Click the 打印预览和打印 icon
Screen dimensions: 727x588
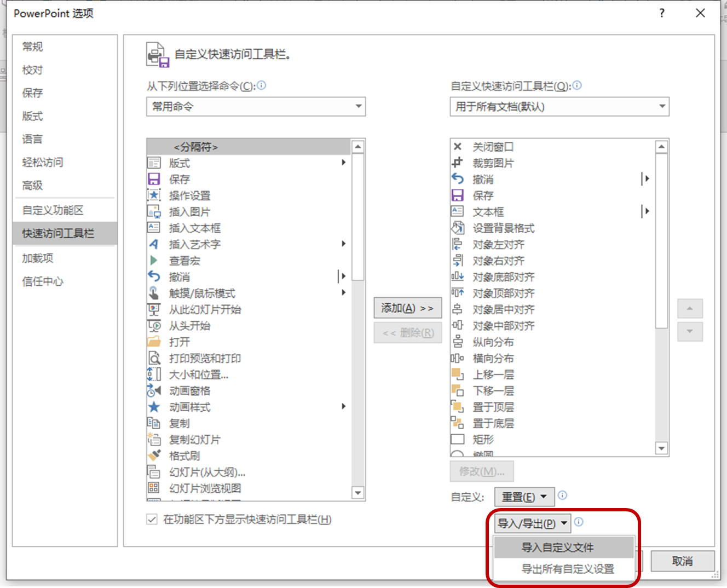[x=154, y=358]
